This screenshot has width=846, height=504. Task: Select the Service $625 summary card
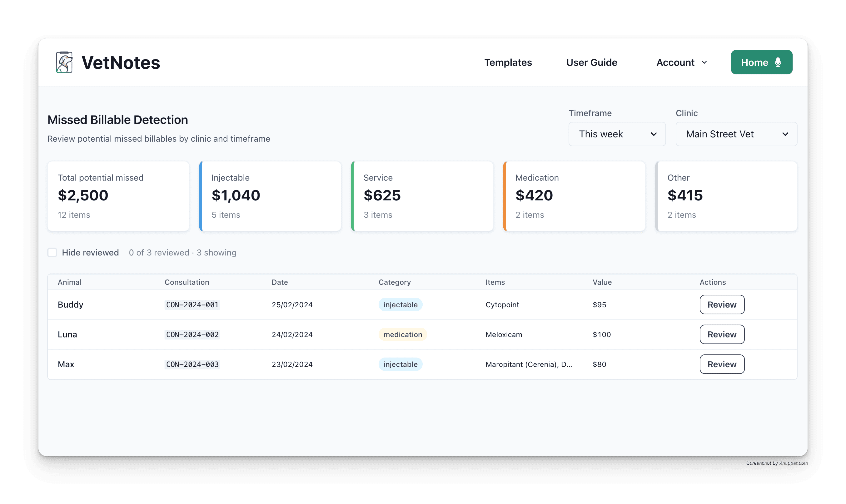click(x=422, y=196)
